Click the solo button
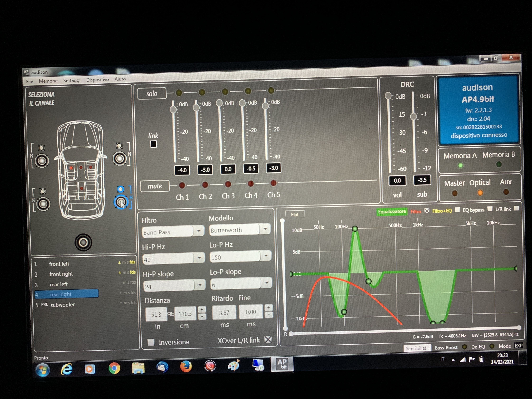Image resolution: width=532 pixels, height=399 pixels. [152, 93]
